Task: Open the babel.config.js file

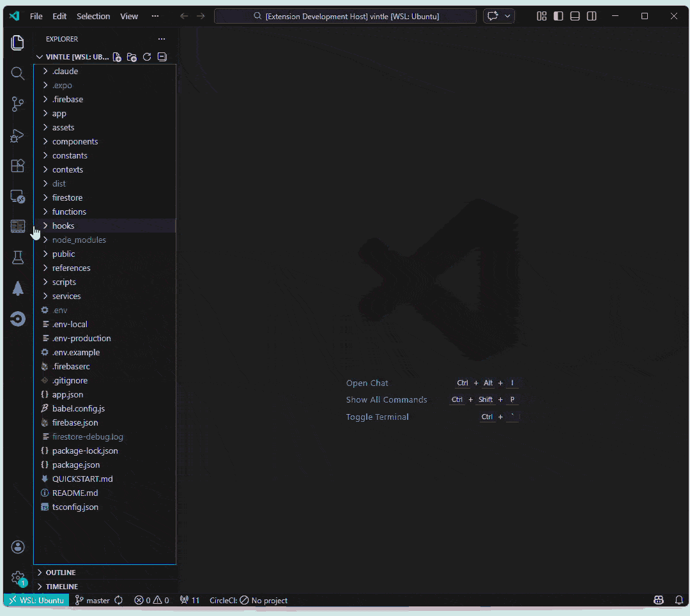Action: point(105,408)
